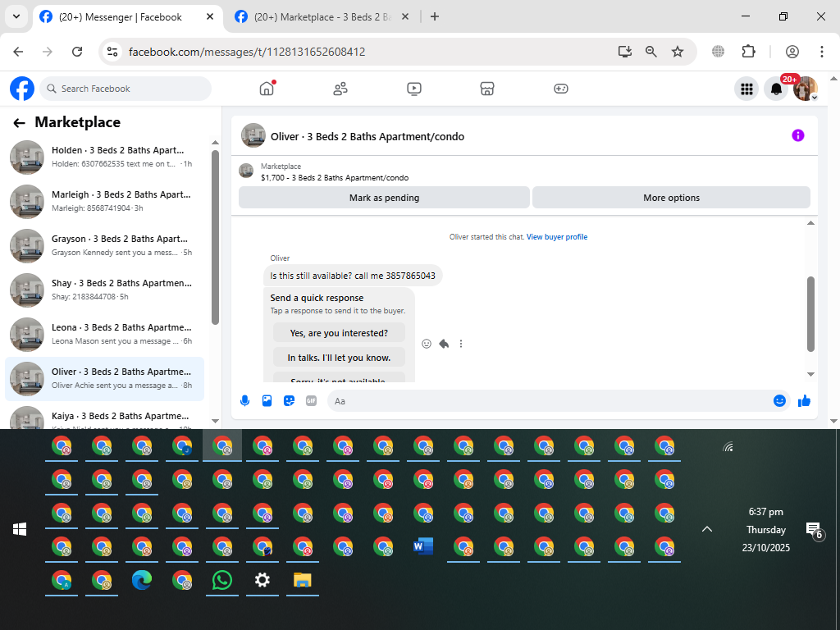Open a new browser tab
This screenshot has width=840, height=630.
[x=435, y=16]
